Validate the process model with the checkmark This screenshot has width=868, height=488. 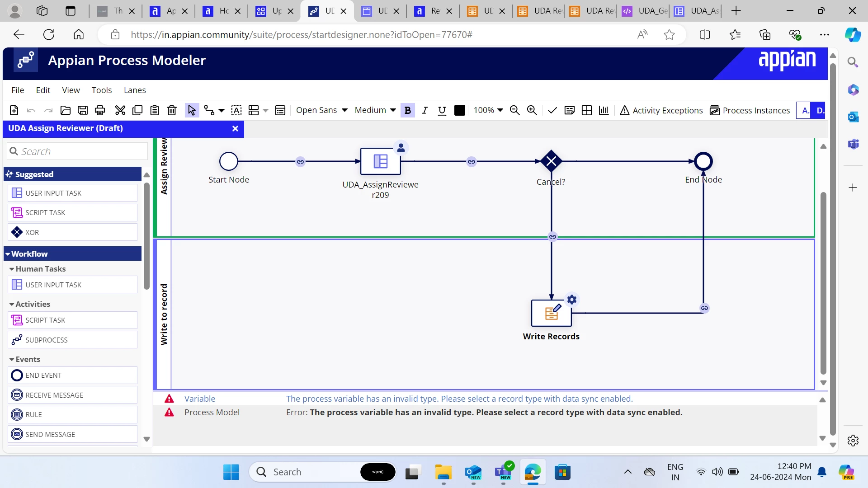(x=552, y=110)
